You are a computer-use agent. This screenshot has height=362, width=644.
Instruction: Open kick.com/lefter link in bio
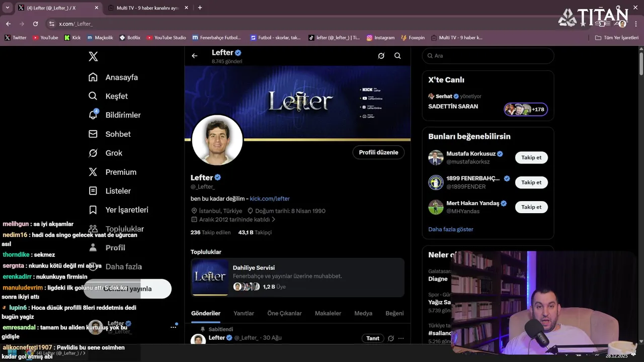point(270,199)
